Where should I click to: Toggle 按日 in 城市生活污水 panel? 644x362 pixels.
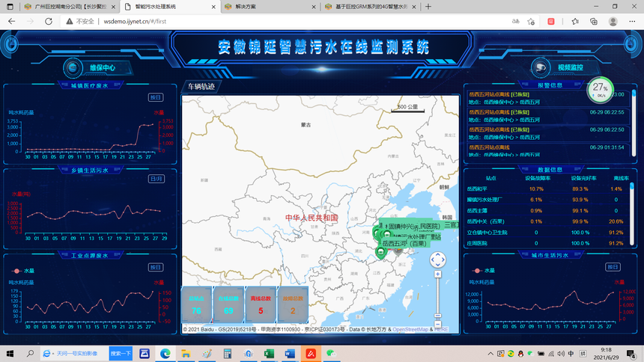613,267
